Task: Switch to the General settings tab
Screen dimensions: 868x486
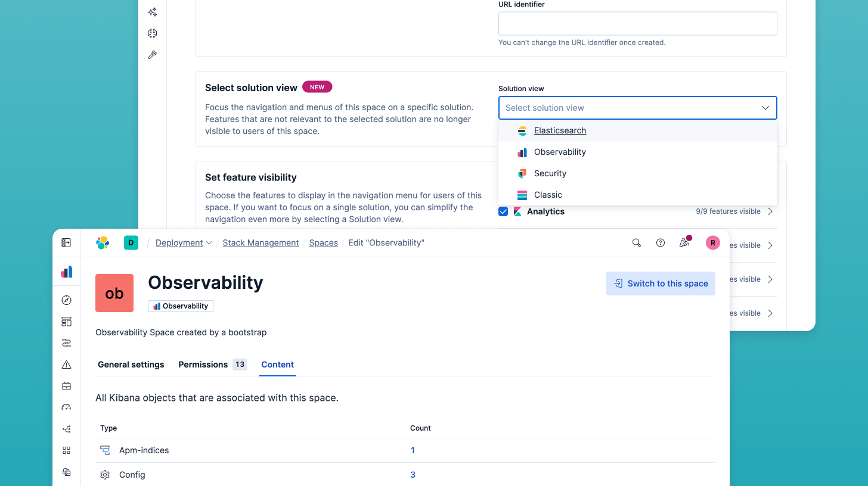Action: [131, 364]
